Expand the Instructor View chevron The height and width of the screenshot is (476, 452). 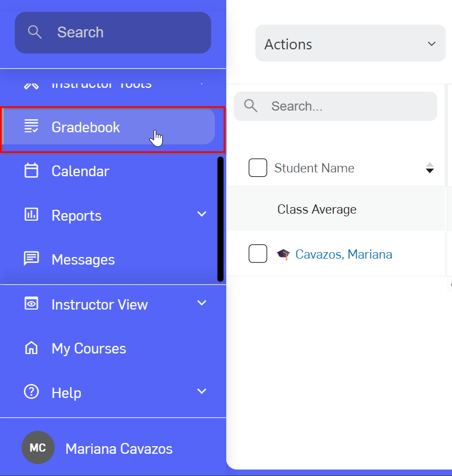[202, 303]
